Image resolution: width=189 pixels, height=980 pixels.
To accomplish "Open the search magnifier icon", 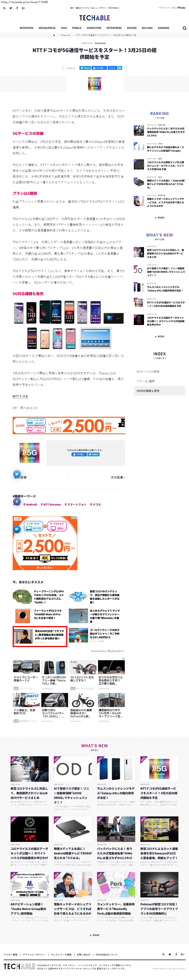I will tap(184, 28).
